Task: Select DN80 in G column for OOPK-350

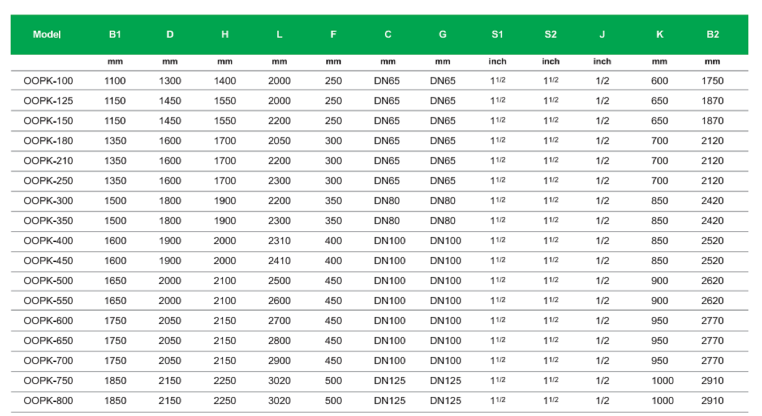Action: tap(442, 221)
